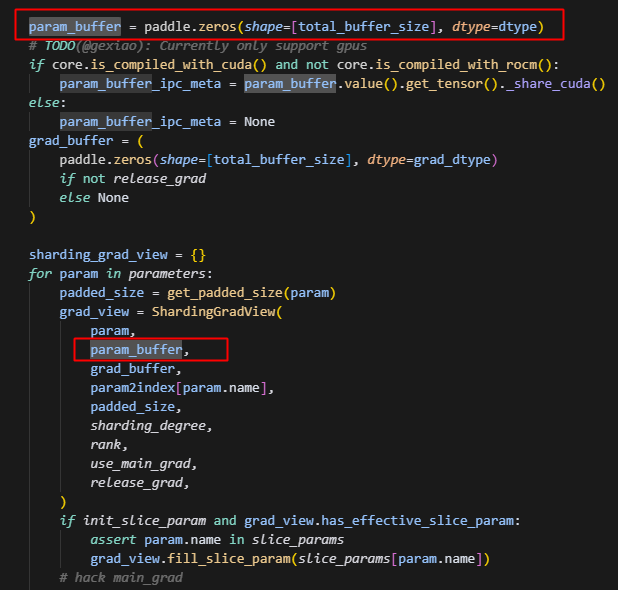Click get_padded_size(param) call
618x590 pixels.
pos(251,292)
